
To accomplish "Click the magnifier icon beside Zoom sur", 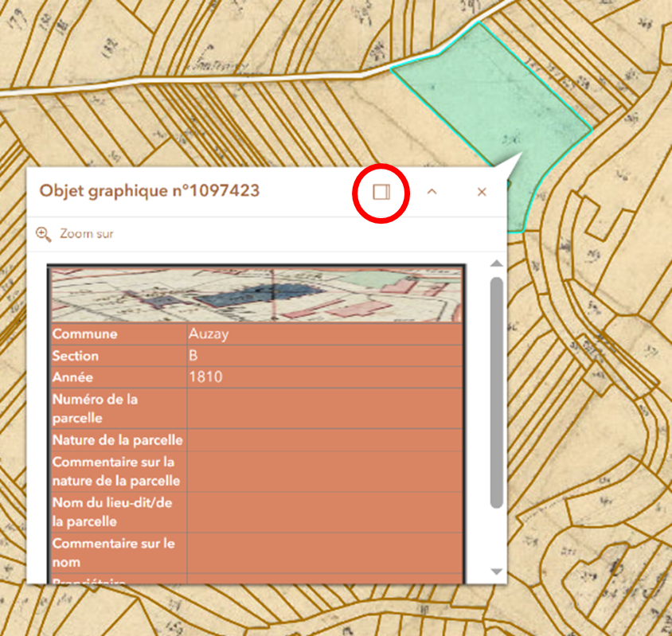I will (x=44, y=234).
